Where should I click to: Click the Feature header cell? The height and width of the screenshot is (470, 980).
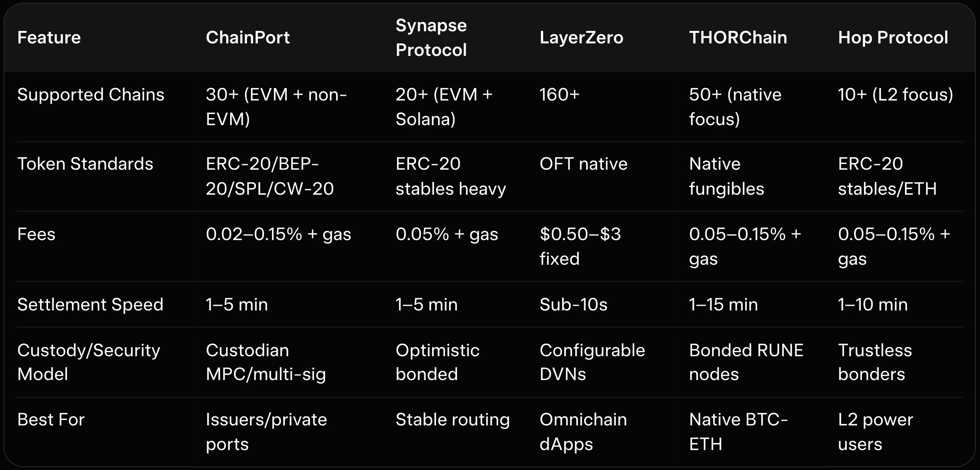click(x=49, y=38)
